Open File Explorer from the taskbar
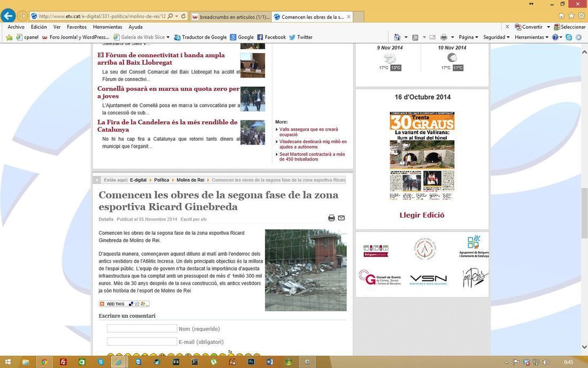 26,362
